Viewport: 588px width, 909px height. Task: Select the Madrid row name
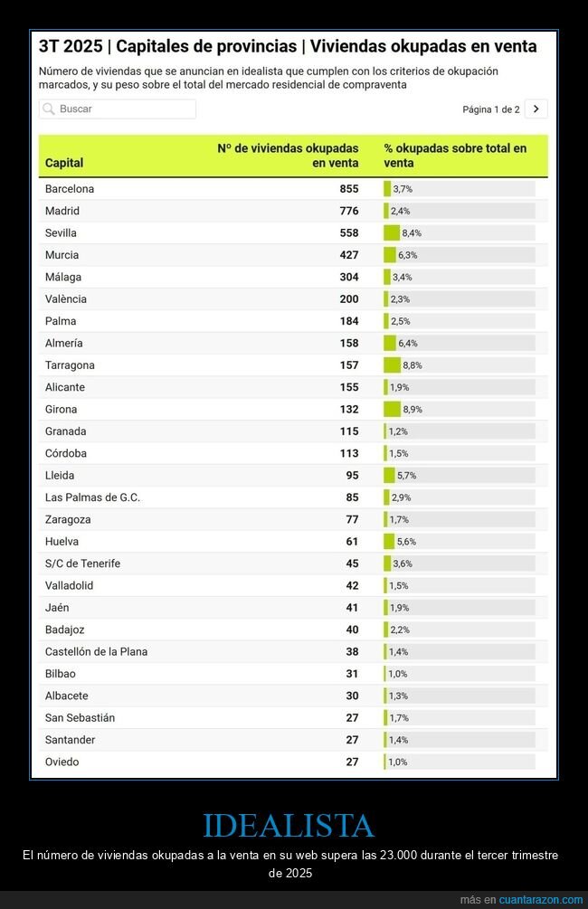[62, 211]
